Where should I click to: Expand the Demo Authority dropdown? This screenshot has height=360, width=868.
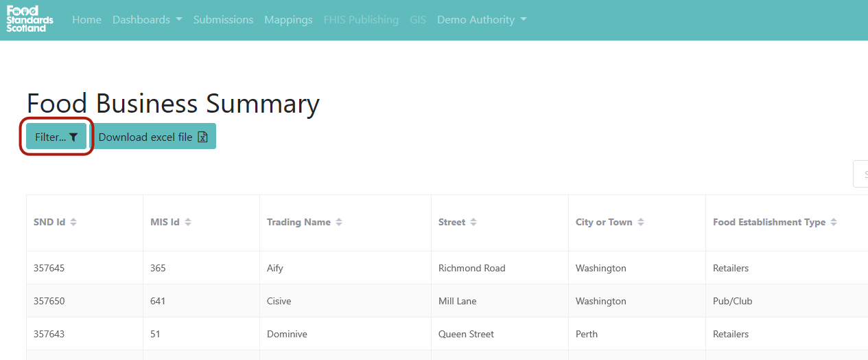point(482,20)
